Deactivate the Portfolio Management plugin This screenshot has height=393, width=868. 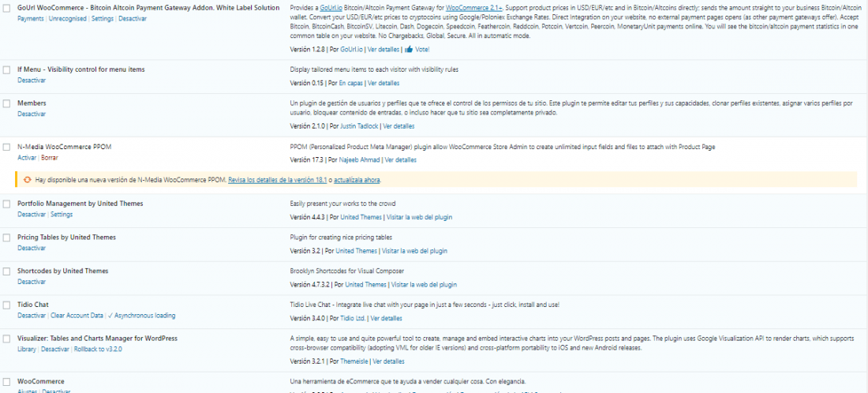coord(32,214)
